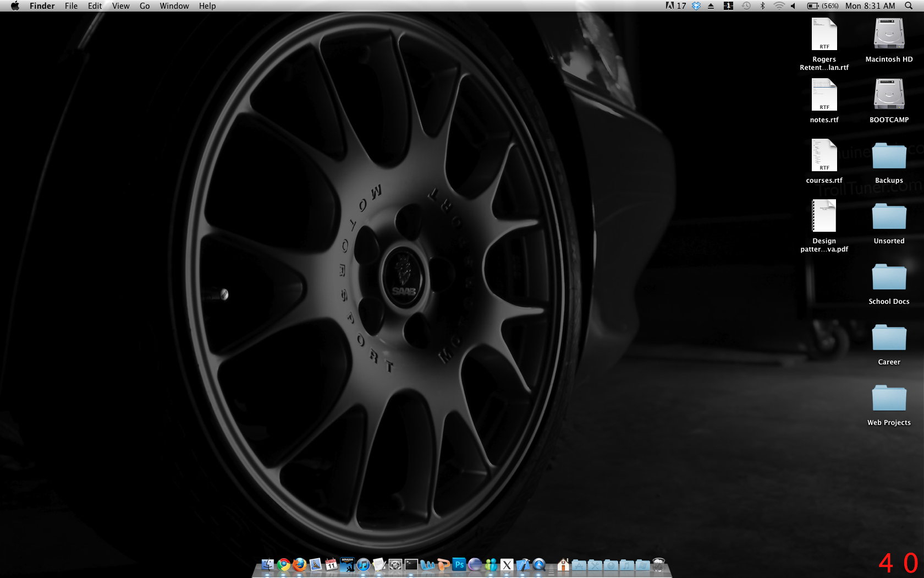
Task: Select the Career folder on desktop
Action: 889,337
